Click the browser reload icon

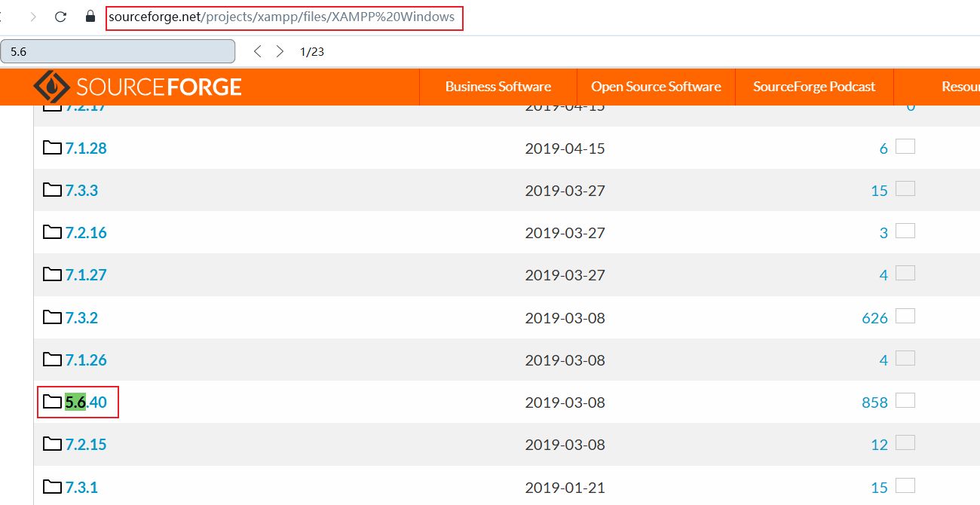click(x=61, y=17)
